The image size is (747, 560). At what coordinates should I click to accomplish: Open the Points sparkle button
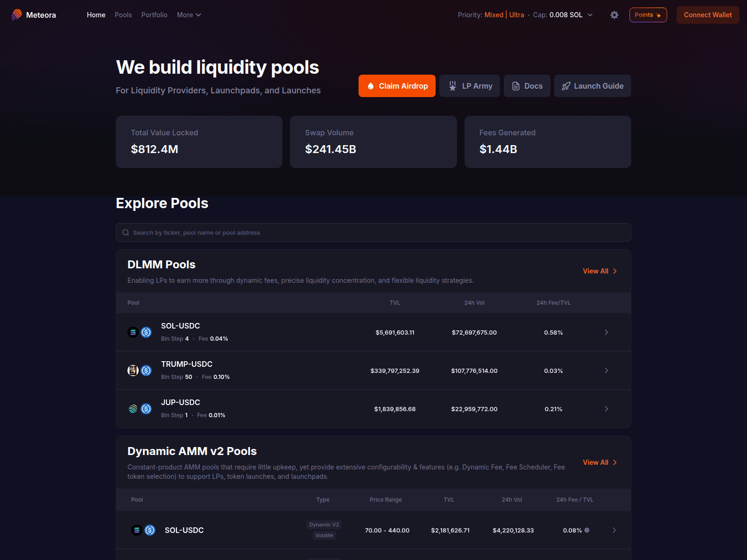pos(648,15)
